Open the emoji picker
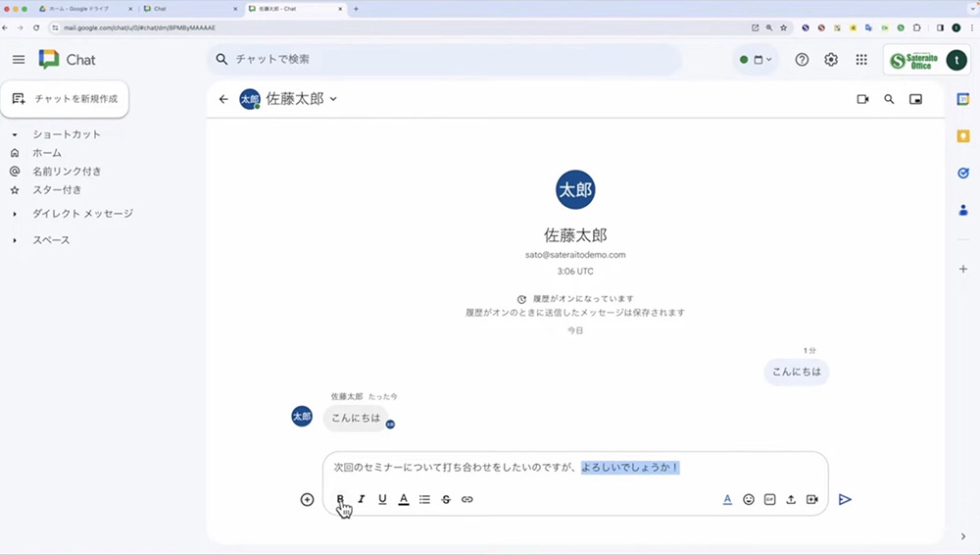 coord(749,499)
